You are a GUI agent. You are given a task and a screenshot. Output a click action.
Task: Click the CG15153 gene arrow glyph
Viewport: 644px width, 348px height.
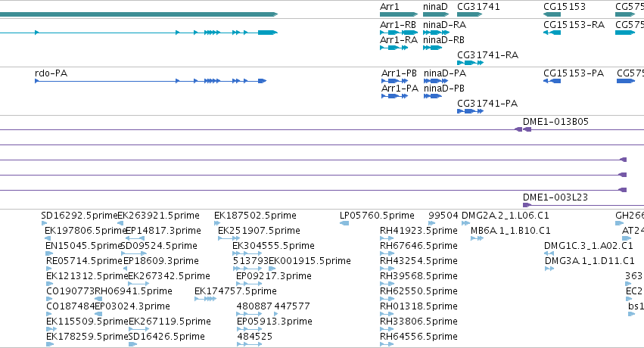[x=552, y=14]
